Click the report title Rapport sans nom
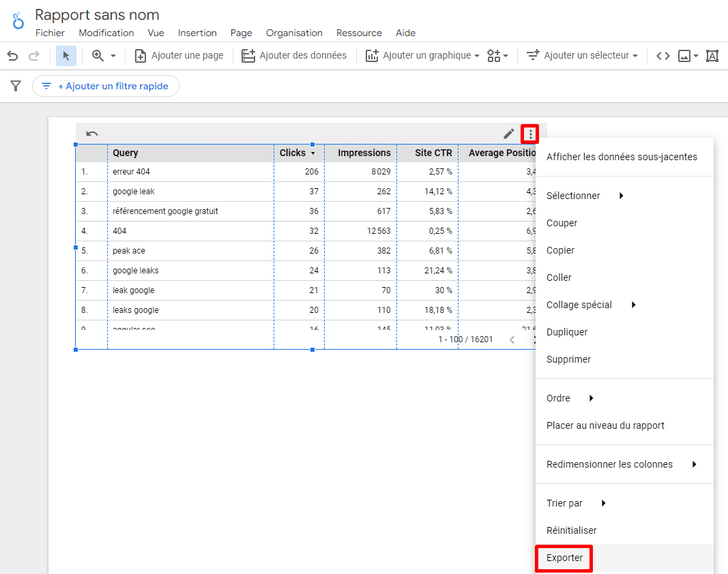The height and width of the screenshot is (574, 728). pos(97,15)
